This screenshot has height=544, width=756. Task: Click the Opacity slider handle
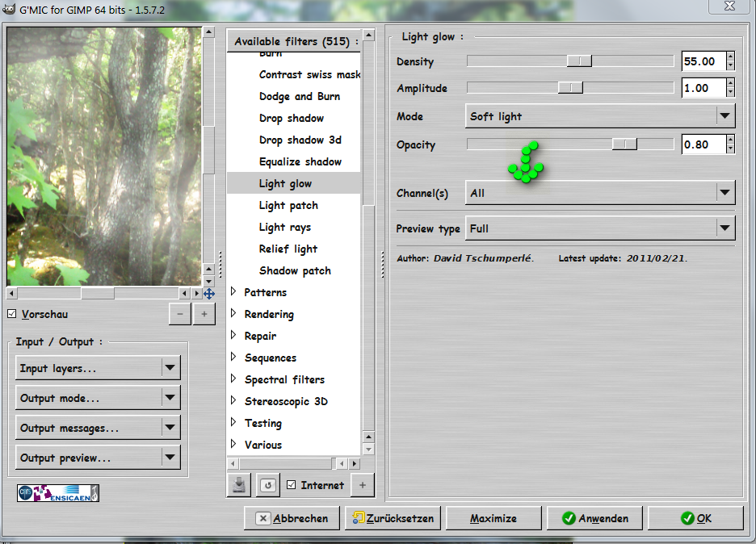[624, 144]
